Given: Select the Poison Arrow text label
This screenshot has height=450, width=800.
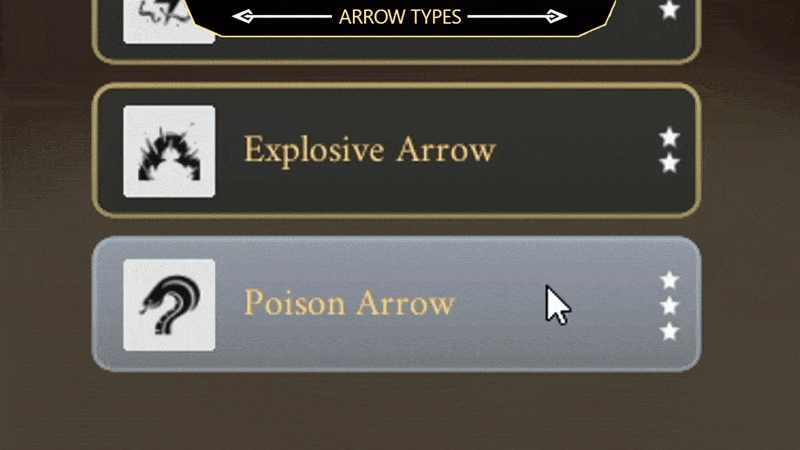Looking at the screenshot, I should [x=349, y=303].
